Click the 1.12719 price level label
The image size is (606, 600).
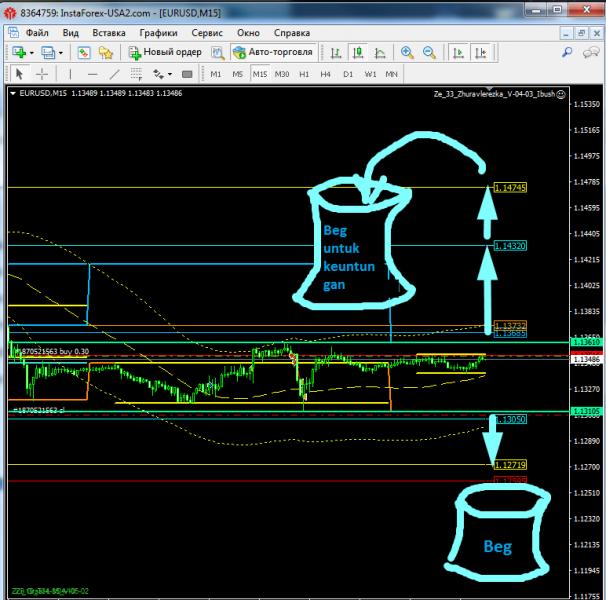coord(510,465)
